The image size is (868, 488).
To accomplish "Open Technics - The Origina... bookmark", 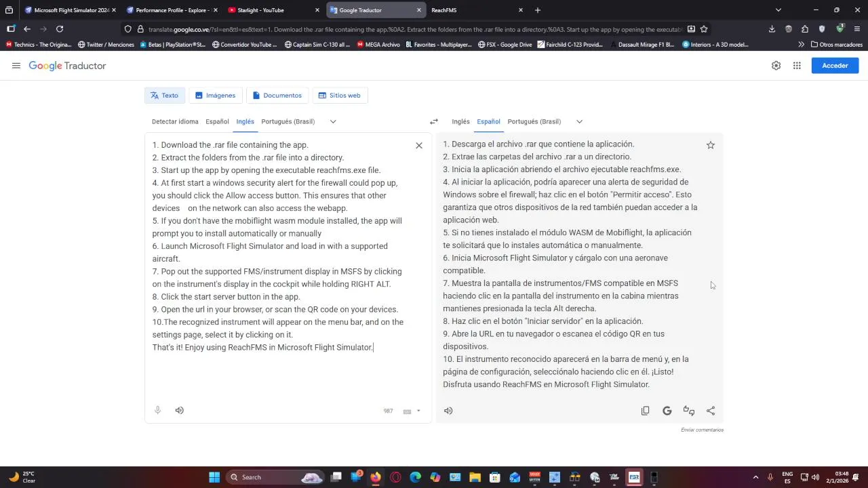I will coord(39,45).
